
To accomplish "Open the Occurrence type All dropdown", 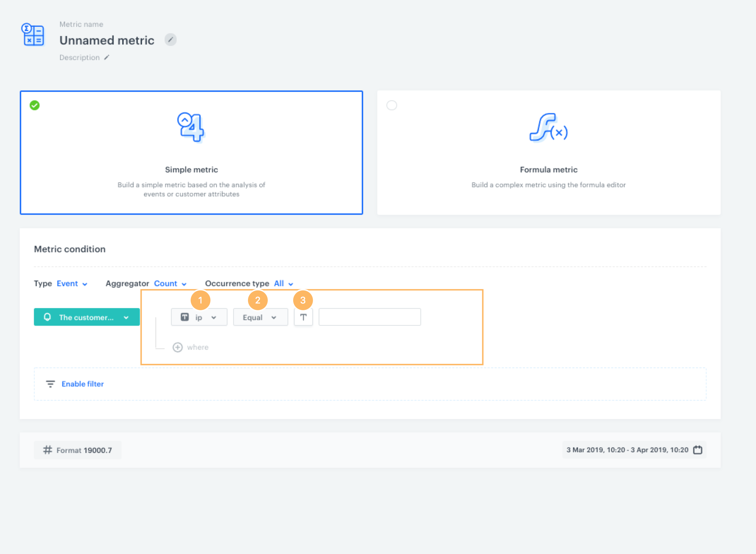I will 283,284.
